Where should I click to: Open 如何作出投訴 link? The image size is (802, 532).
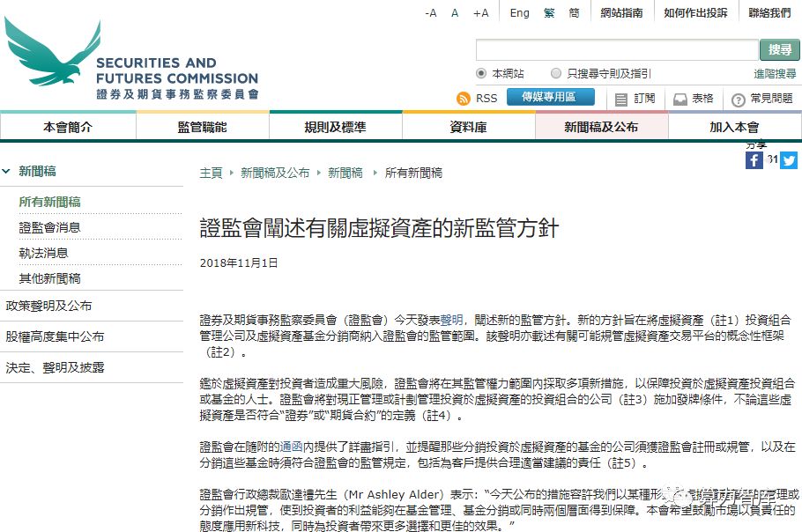point(695,13)
